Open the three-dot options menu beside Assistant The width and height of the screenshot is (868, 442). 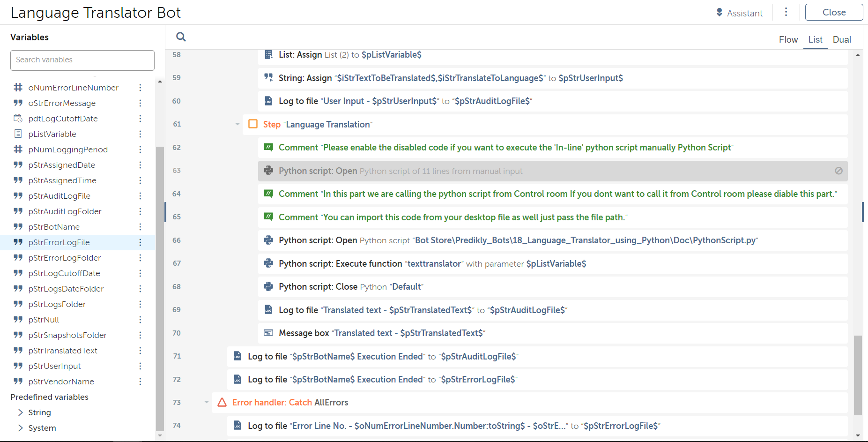(x=786, y=12)
